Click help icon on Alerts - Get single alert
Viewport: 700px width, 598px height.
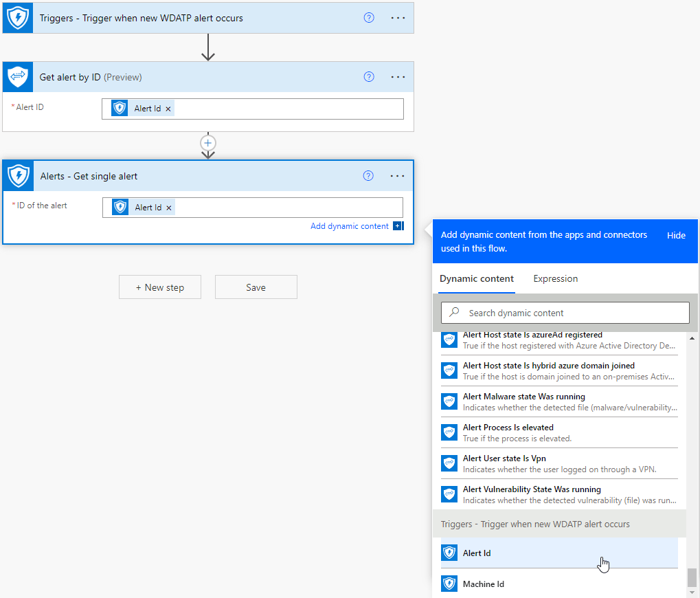pyautogui.click(x=368, y=176)
